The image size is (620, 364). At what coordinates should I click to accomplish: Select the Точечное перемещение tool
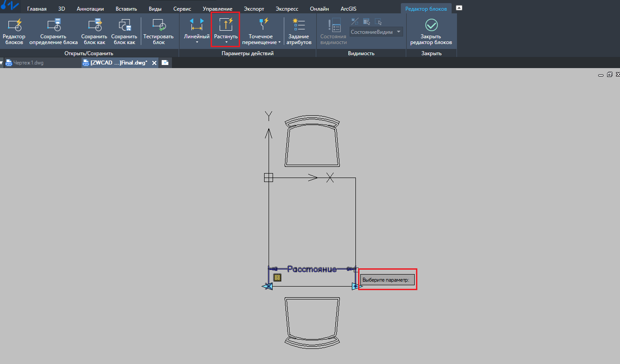(261, 31)
